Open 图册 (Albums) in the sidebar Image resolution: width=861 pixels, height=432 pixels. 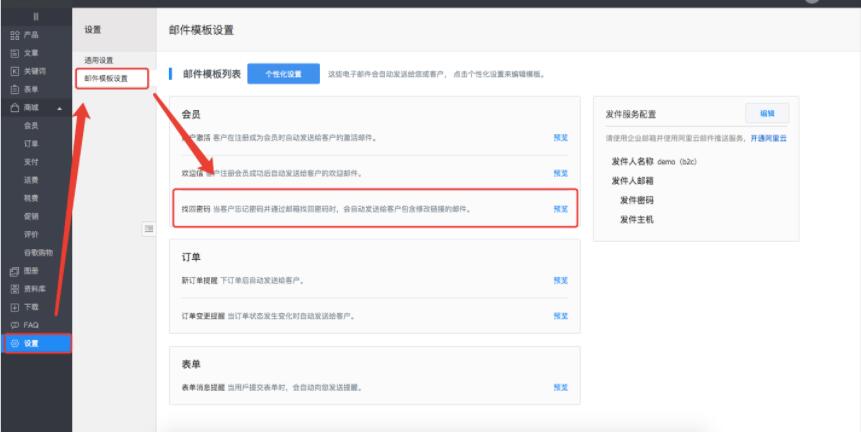tap(30, 271)
